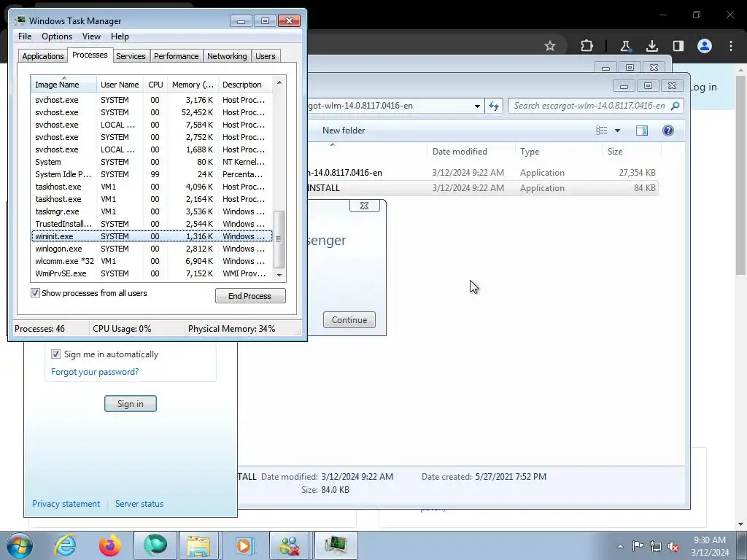Toggle the browser side panel icon
The width and height of the screenshot is (747, 560).
(678, 46)
